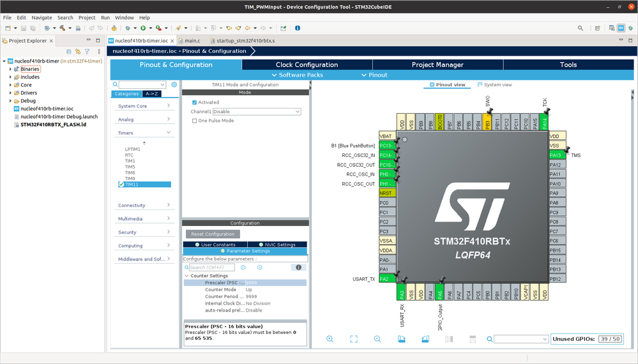Click the search magnifier icon top right
Image resolution: width=638 pixels, height=364 pixels.
(581, 28)
